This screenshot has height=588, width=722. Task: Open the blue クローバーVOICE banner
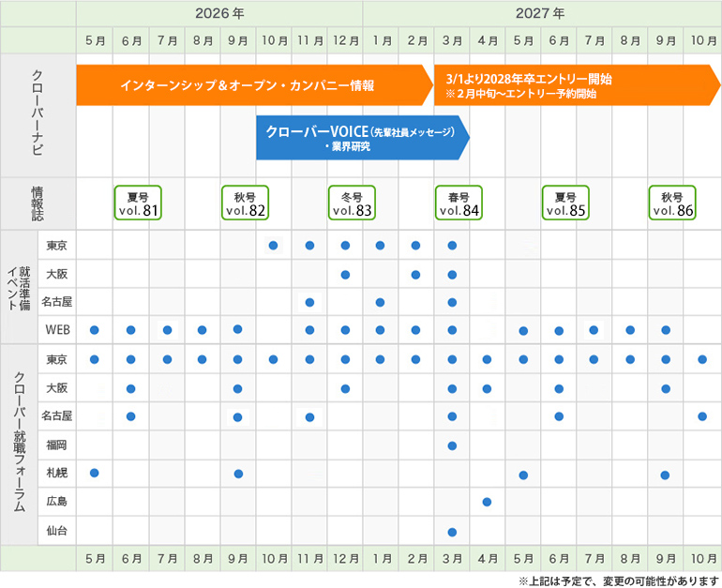[x=360, y=138]
